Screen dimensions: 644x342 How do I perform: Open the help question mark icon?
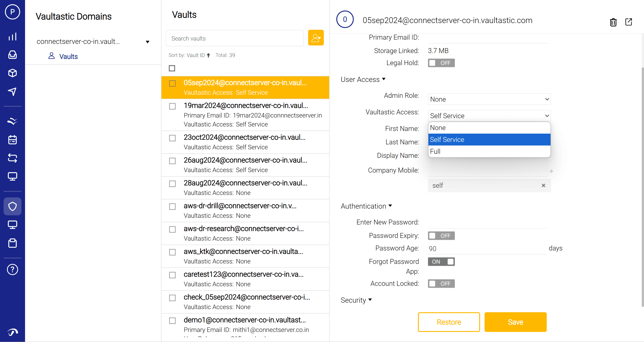click(13, 269)
